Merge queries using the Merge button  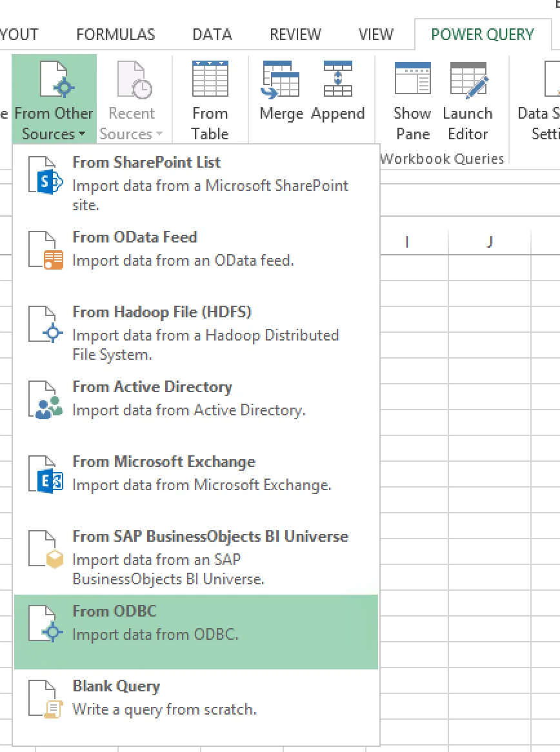(281, 91)
